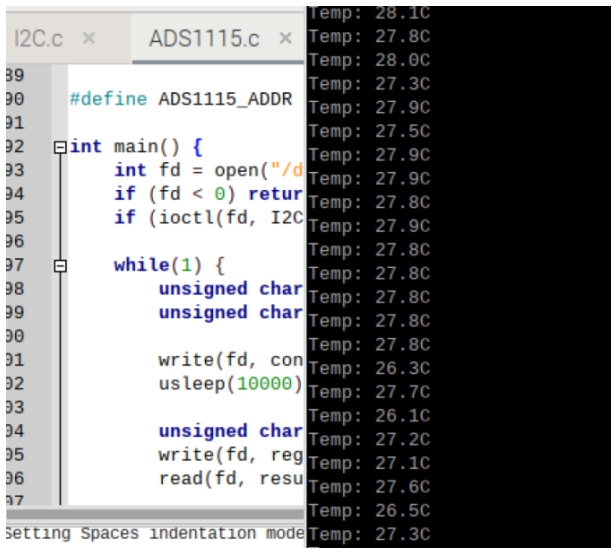Click the status bar indentation mode message
The image size is (616, 553).
pyautogui.click(x=150, y=533)
